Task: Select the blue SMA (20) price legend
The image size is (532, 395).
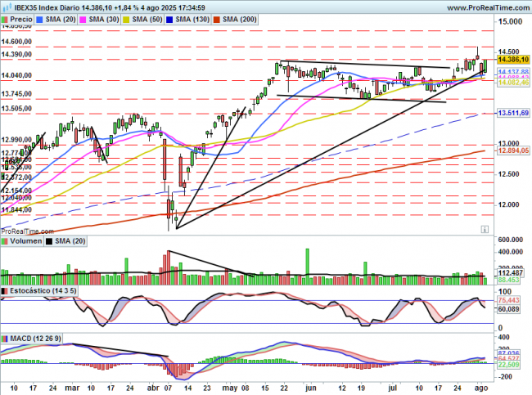Action: click(x=56, y=20)
